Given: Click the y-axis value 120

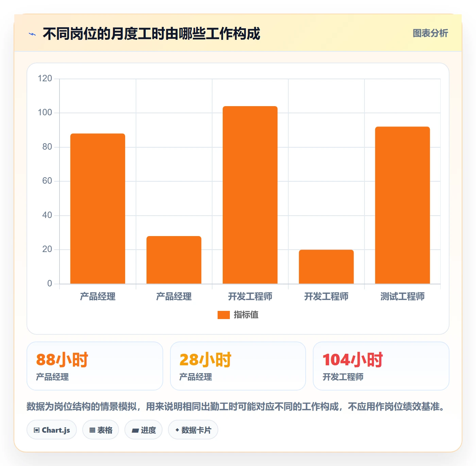Looking at the screenshot, I should coord(45,79).
